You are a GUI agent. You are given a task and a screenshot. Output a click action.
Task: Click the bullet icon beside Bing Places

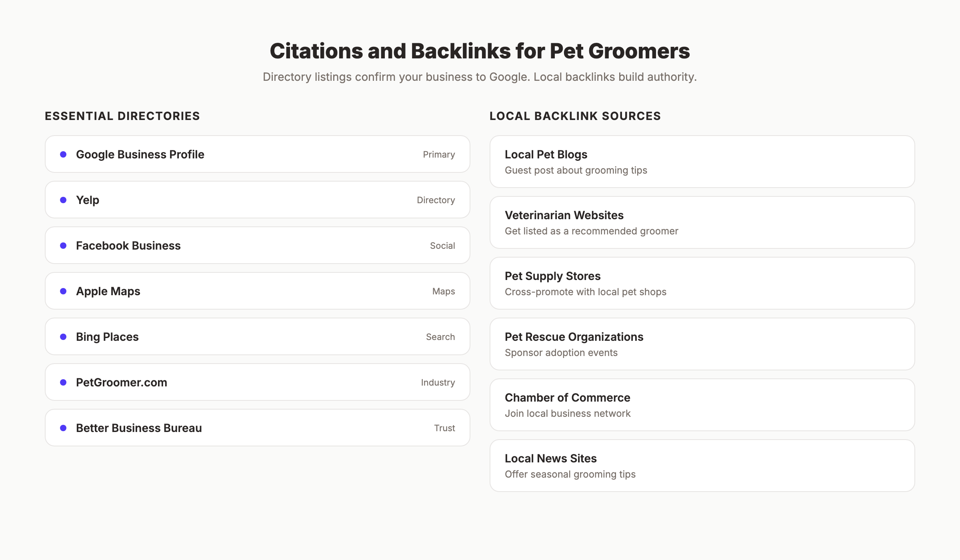tap(64, 336)
